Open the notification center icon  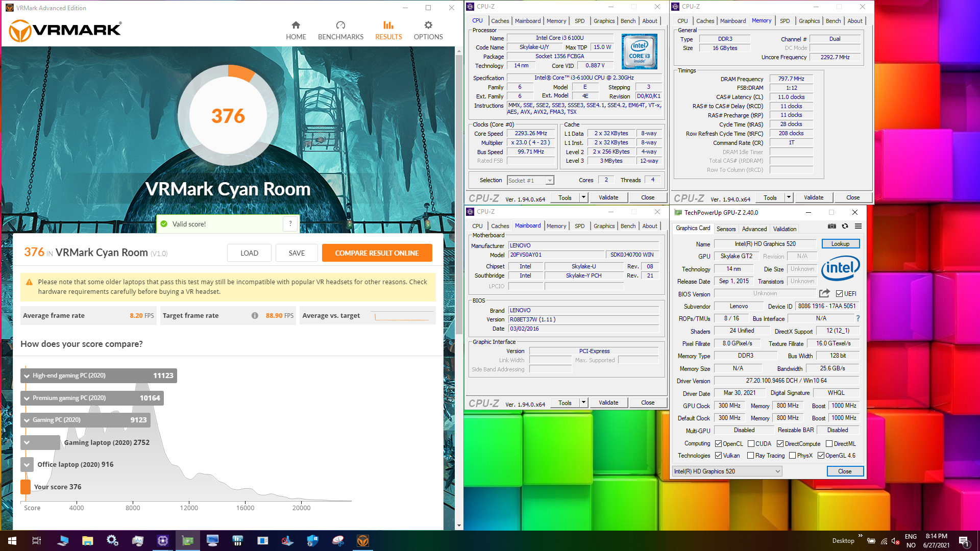click(x=964, y=541)
